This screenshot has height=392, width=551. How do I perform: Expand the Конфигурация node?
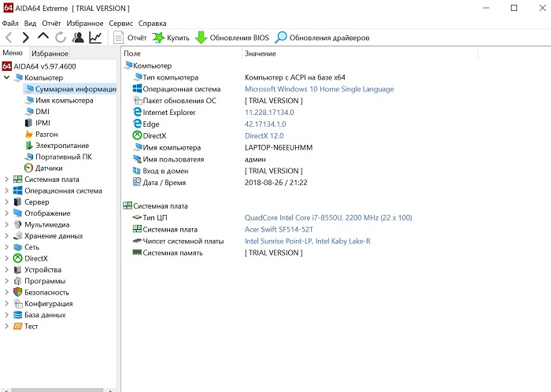[x=6, y=303]
